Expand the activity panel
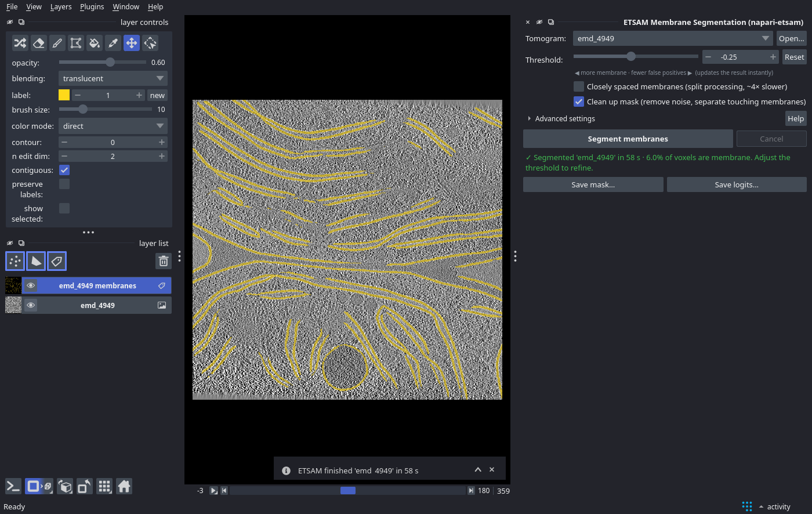The height and width of the screenshot is (514, 812). click(774, 506)
